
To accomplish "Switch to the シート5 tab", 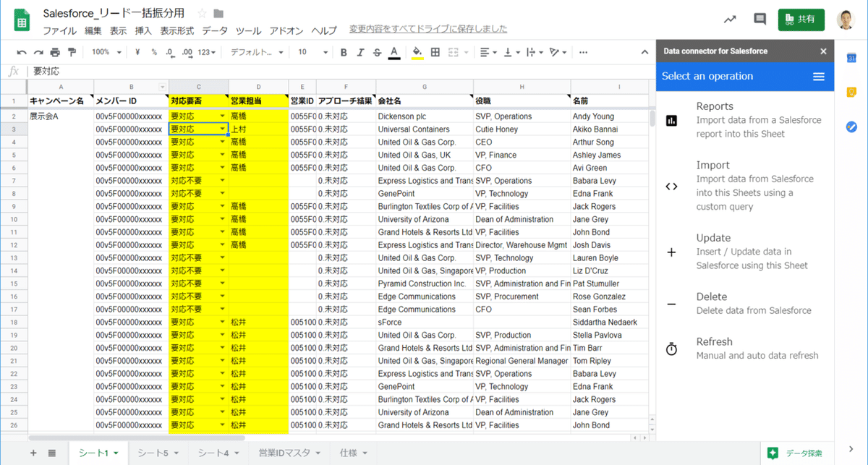I will pyautogui.click(x=159, y=453).
